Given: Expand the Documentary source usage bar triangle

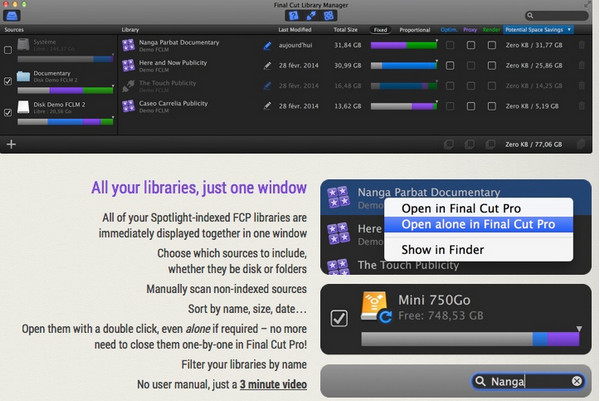Looking at the screenshot, I should 112,86.
